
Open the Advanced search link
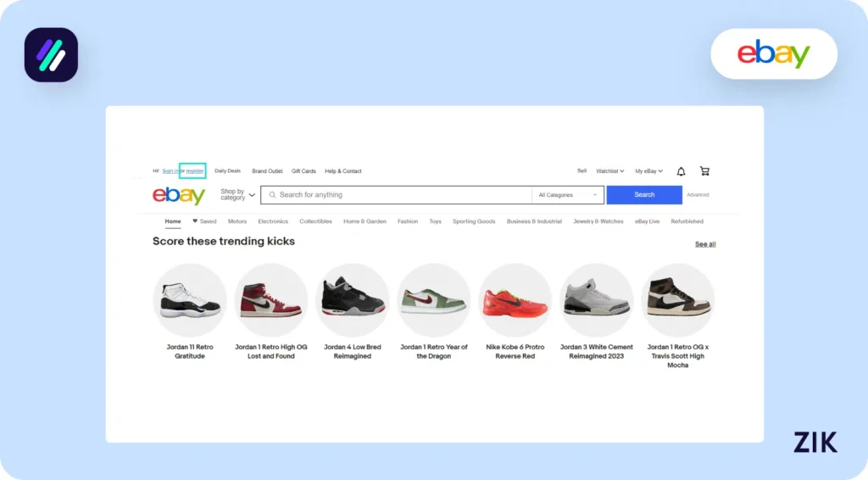point(698,195)
